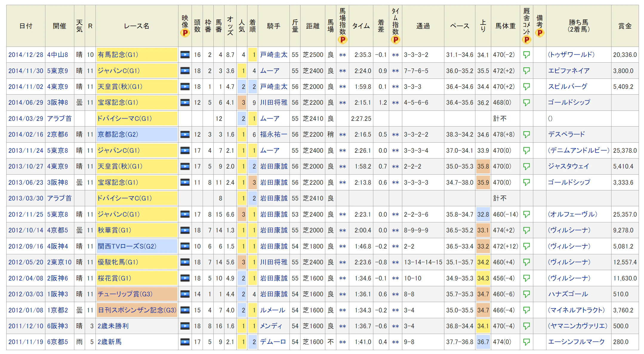The width and height of the screenshot is (644, 354).
Task: Click premium P icon under 馬場指数 header
Action: [343, 40]
